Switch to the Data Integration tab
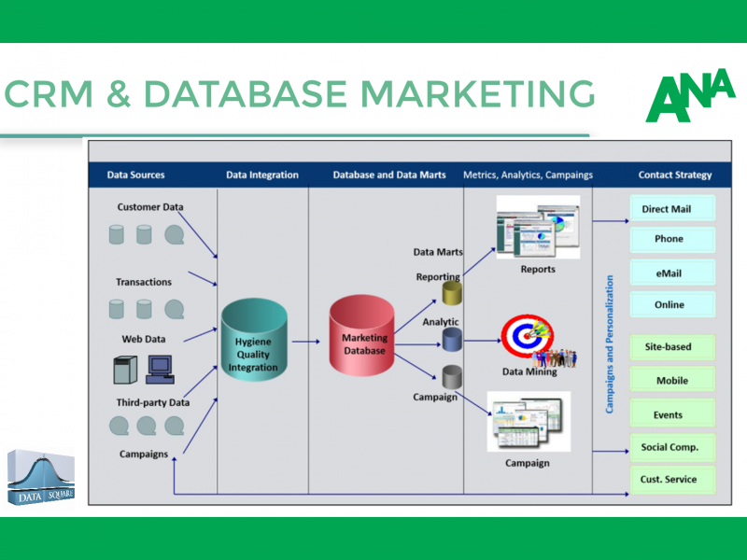 (x=262, y=175)
